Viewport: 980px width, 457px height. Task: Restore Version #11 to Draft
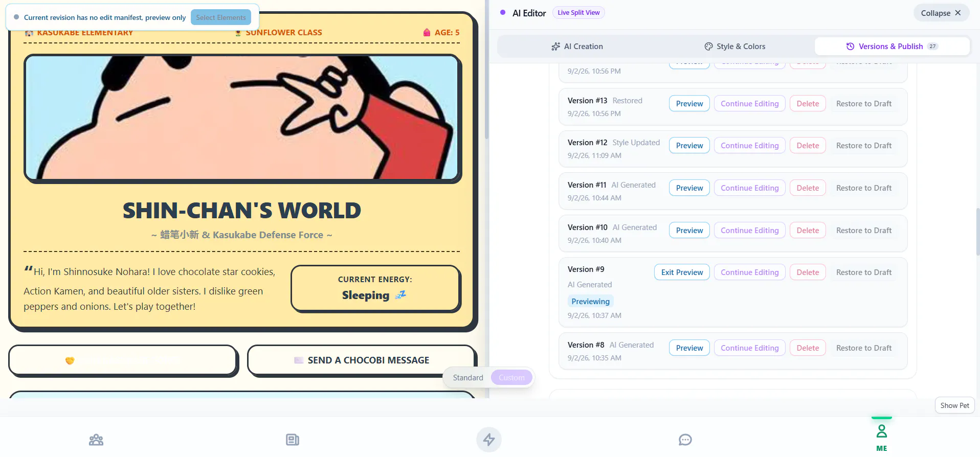[x=864, y=188]
